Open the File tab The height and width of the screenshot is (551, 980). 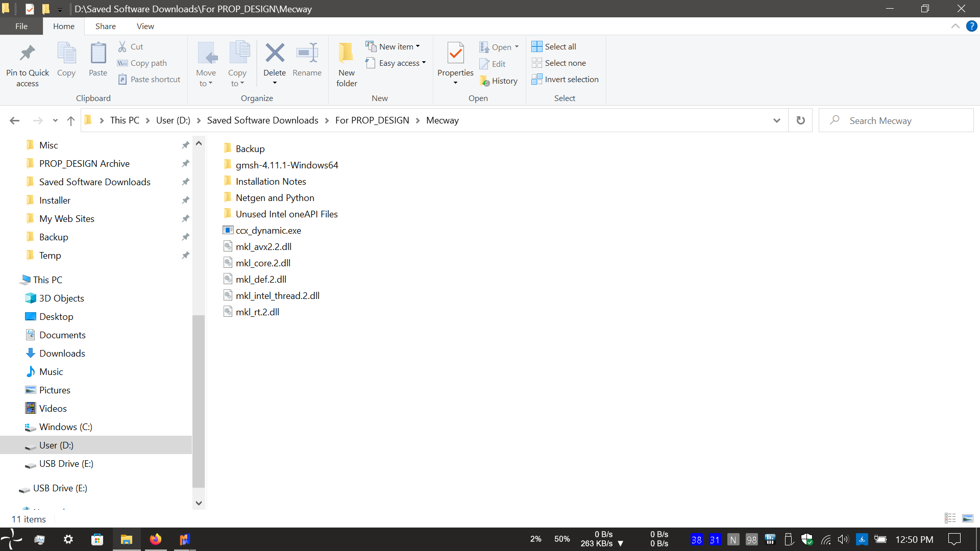pos(21,26)
